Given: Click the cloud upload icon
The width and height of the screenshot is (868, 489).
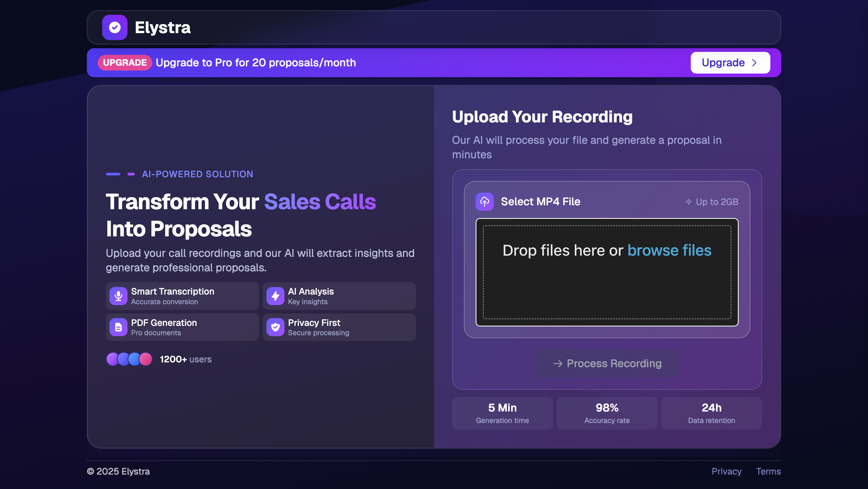Looking at the screenshot, I should tap(484, 201).
